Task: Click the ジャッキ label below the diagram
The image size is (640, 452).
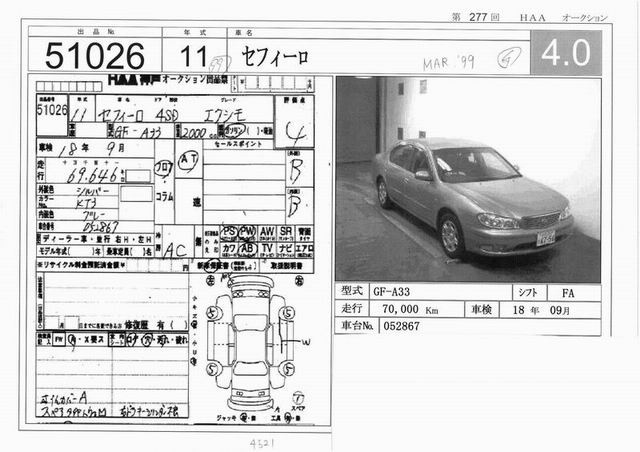Action: [225, 419]
